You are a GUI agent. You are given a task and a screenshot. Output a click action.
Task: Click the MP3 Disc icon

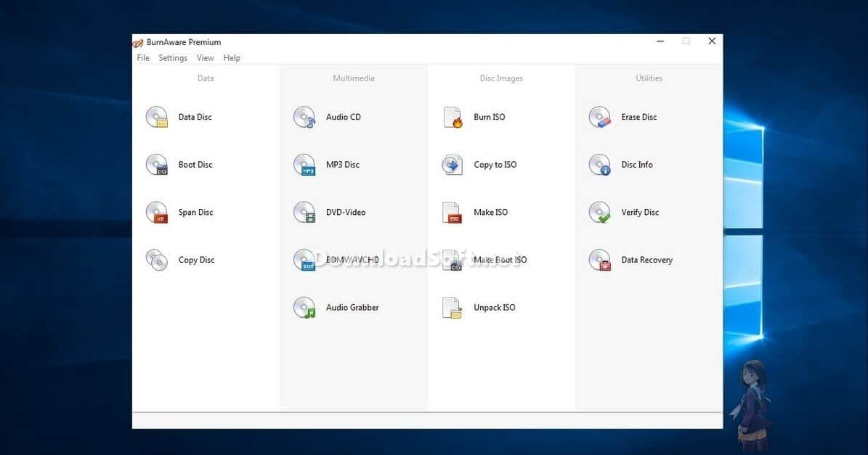click(304, 165)
